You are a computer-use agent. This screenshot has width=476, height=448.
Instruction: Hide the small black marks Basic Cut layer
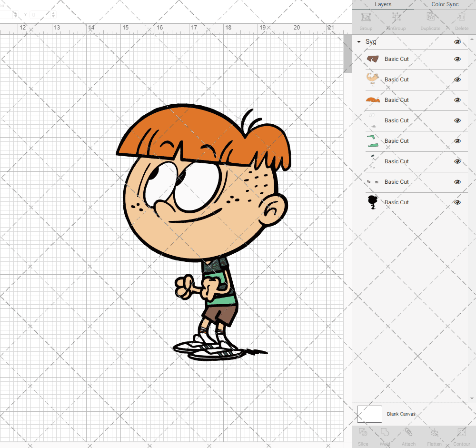tap(457, 182)
